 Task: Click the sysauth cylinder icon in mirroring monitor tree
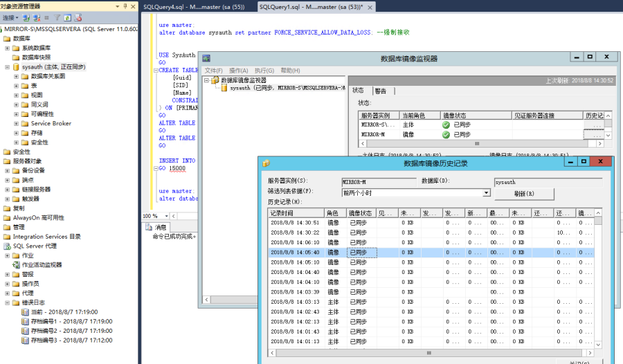point(224,88)
